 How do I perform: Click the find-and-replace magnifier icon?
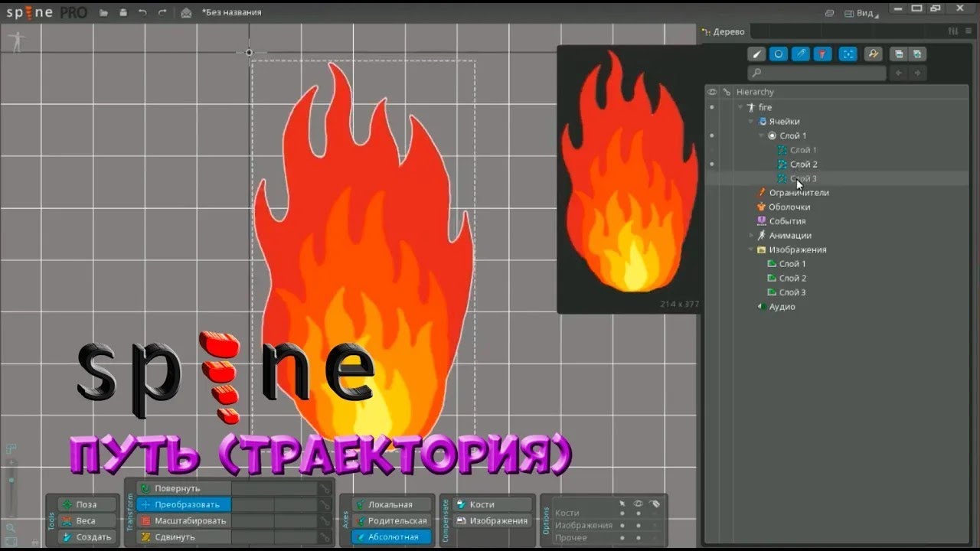click(873, 54)
